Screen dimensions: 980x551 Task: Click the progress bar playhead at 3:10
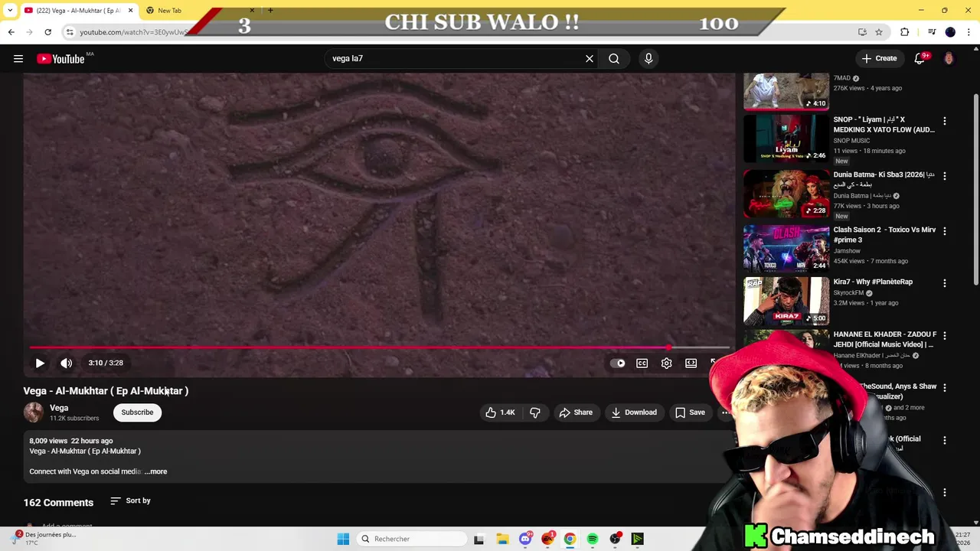click(x=669, y=347)
